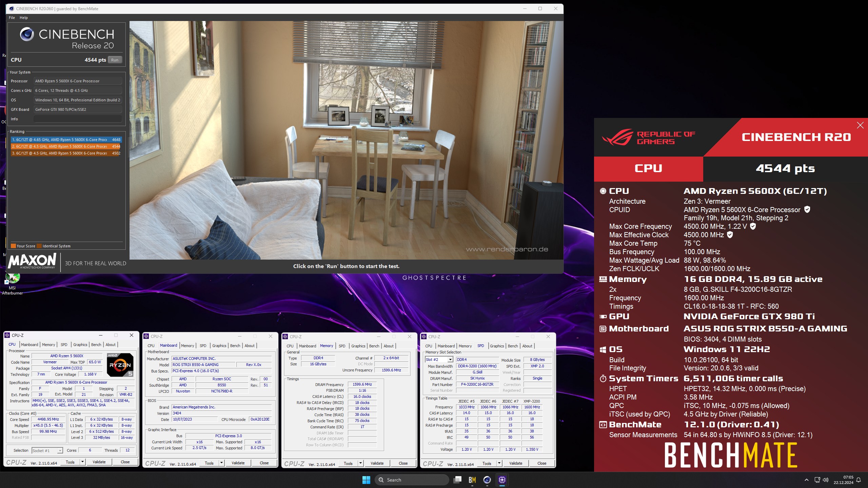The image size is (868, 488).
Task: Expand Tools dropdown arrow in CPU-Z SPD window
Action: (x=499, y=463)
